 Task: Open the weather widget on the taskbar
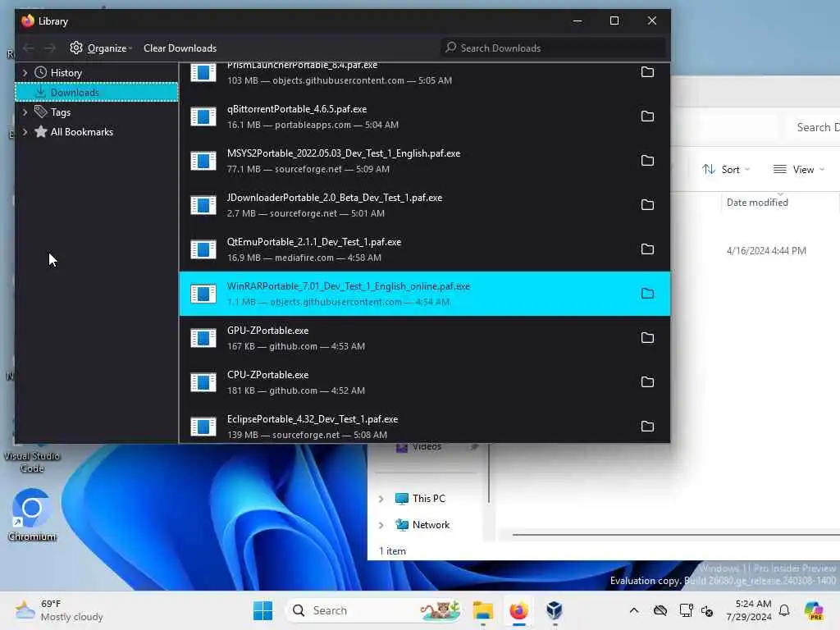coord(59,610)
